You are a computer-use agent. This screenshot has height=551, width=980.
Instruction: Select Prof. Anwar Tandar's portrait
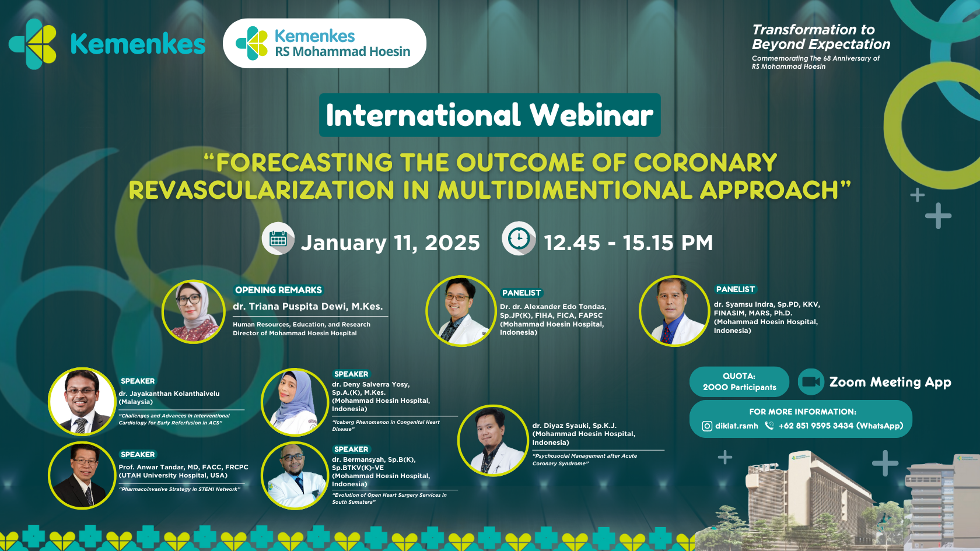82,476
